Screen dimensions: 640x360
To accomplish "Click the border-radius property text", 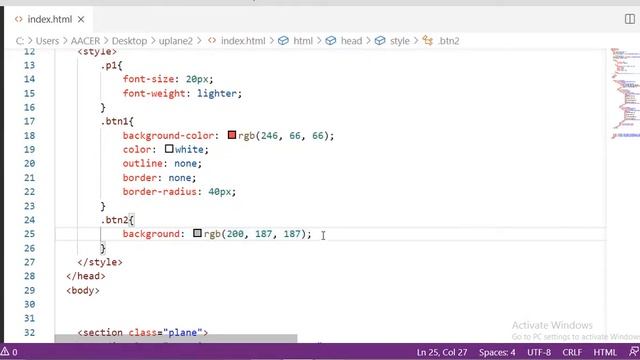I will [160, 191].
